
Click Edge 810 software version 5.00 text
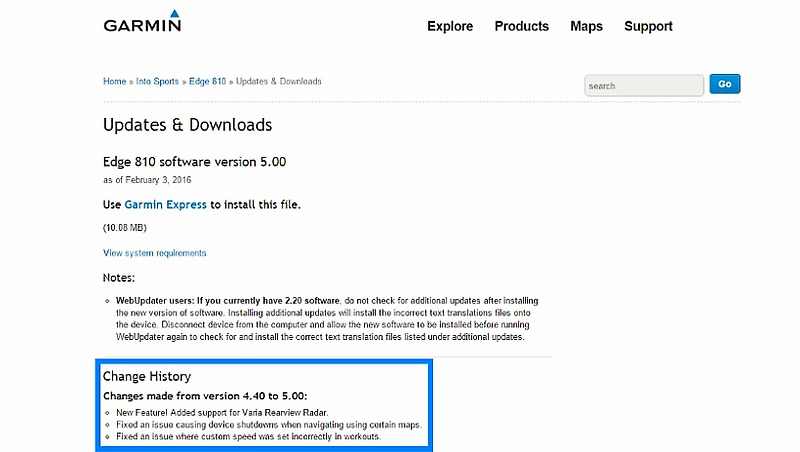point(194,162)
